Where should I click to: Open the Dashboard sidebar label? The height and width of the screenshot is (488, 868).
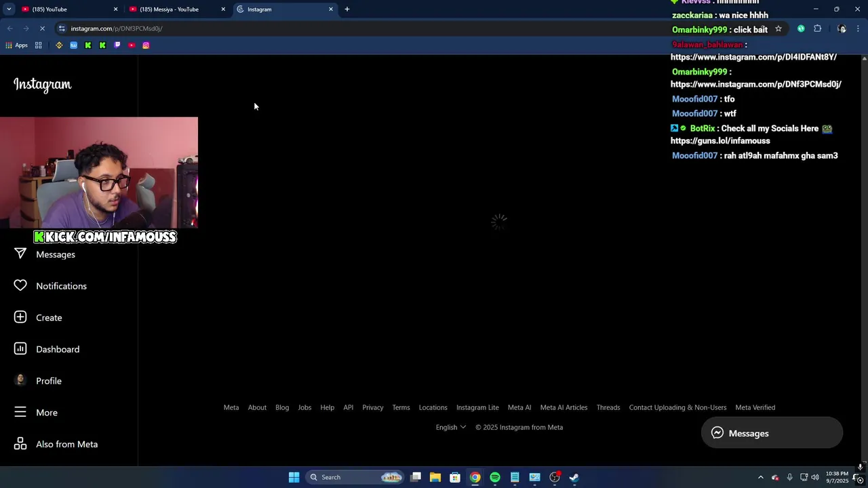pos(58,349)
